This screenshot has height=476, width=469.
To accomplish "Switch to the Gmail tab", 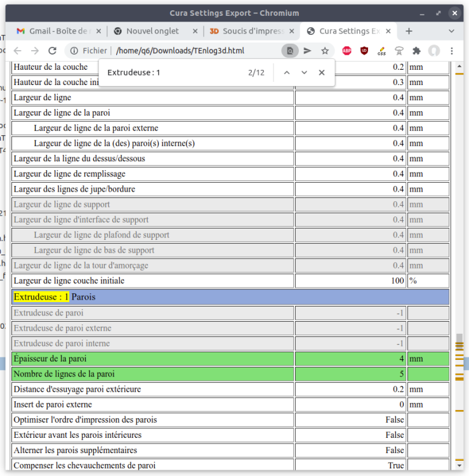I will [x=59, y=31].
